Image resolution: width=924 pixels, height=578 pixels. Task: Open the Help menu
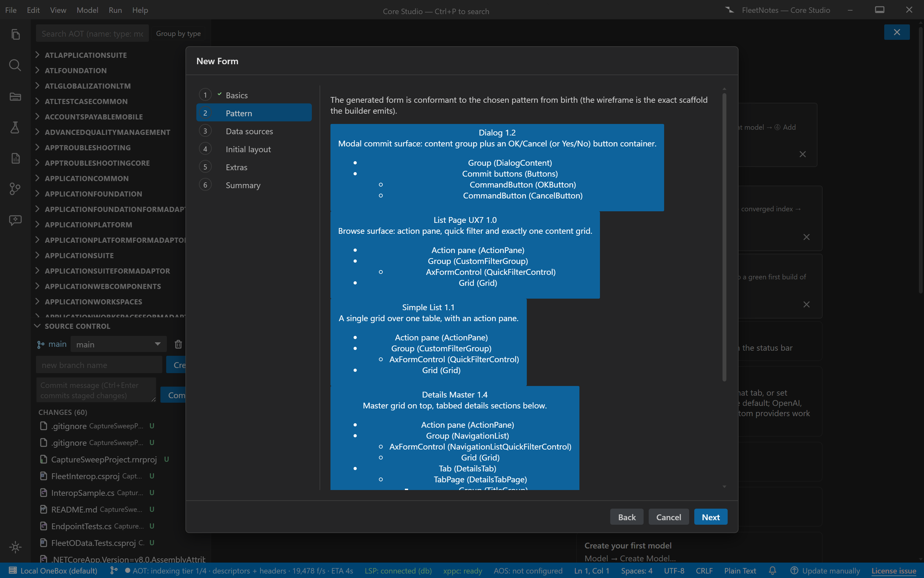[x=140, y=10]
